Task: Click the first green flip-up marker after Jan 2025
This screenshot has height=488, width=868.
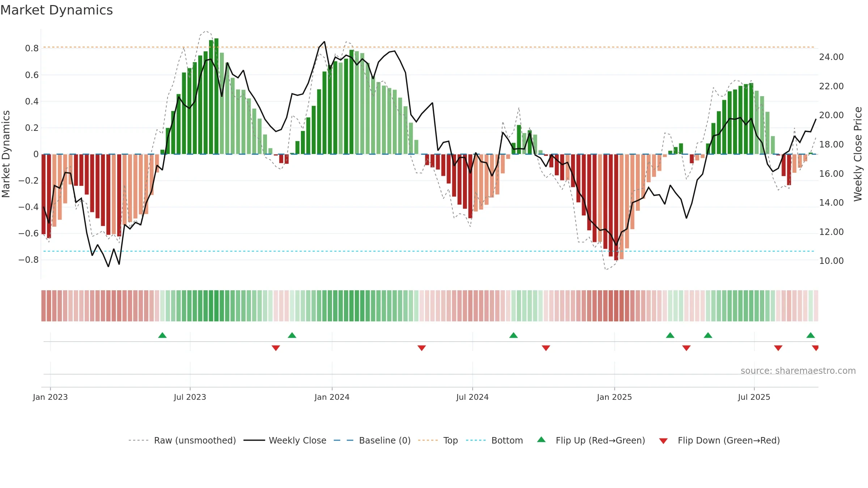Action: pyautogui.click(x=670, y=335)
